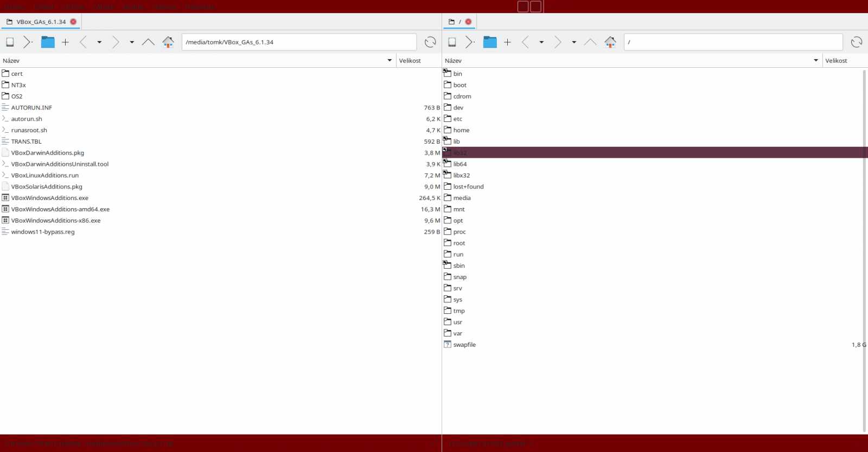
Task: Go to home folder in the left pane
Action: 168,42
